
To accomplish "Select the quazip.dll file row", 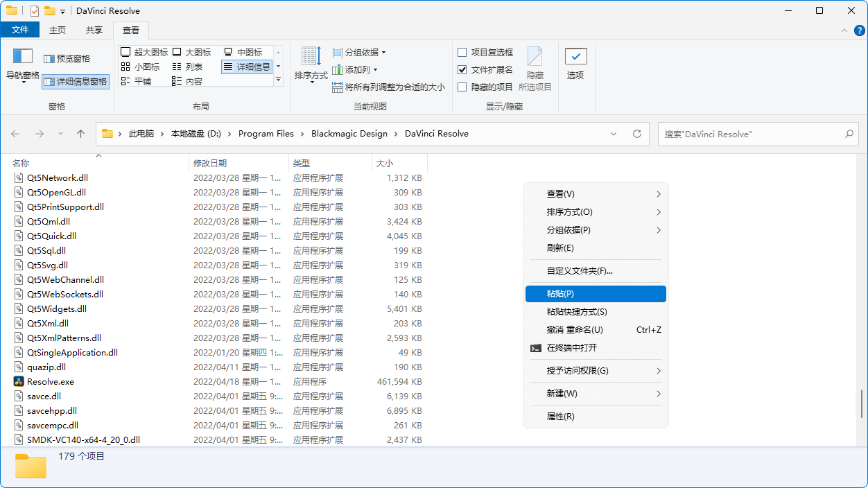I will click(218, 367).
